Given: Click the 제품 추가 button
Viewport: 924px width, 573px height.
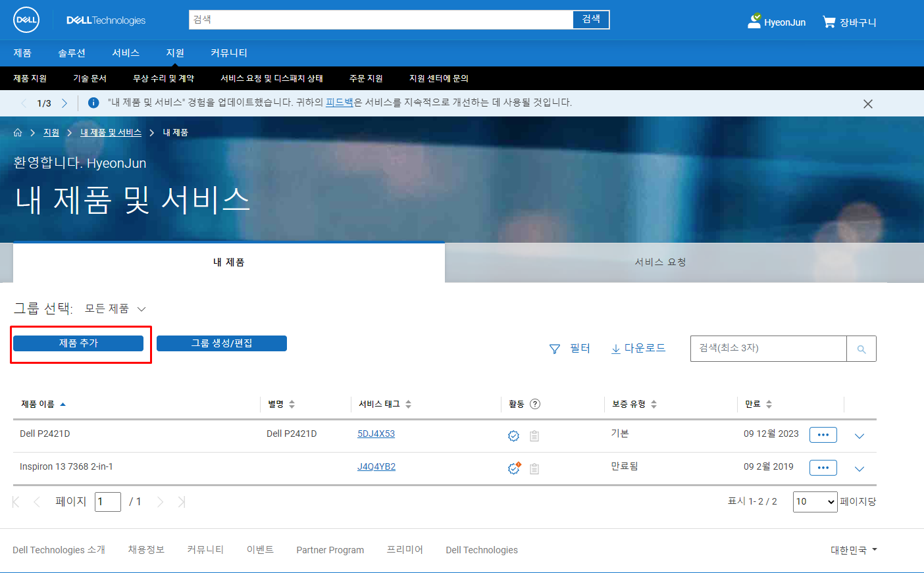Looking at the screenshot, I should click(x=78, y=343).
